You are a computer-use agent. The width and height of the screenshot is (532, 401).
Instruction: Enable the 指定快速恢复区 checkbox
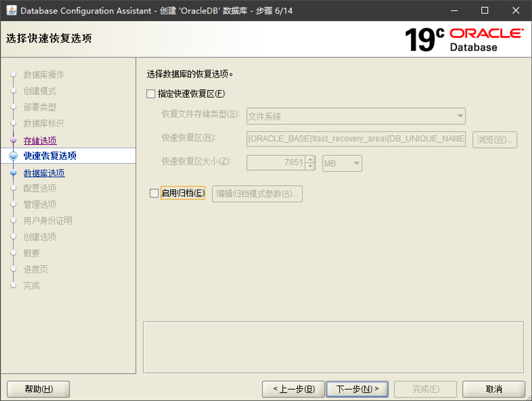coord(151,94)
